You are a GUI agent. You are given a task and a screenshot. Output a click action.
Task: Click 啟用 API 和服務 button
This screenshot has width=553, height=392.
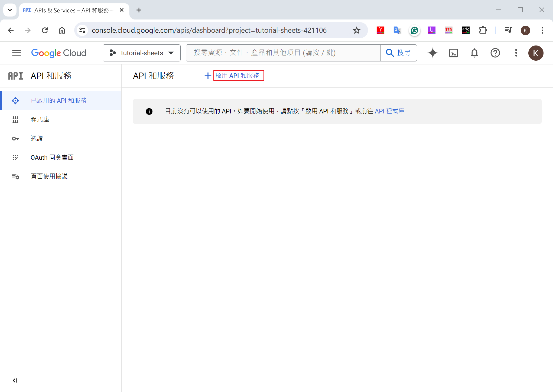coord(237,76)
